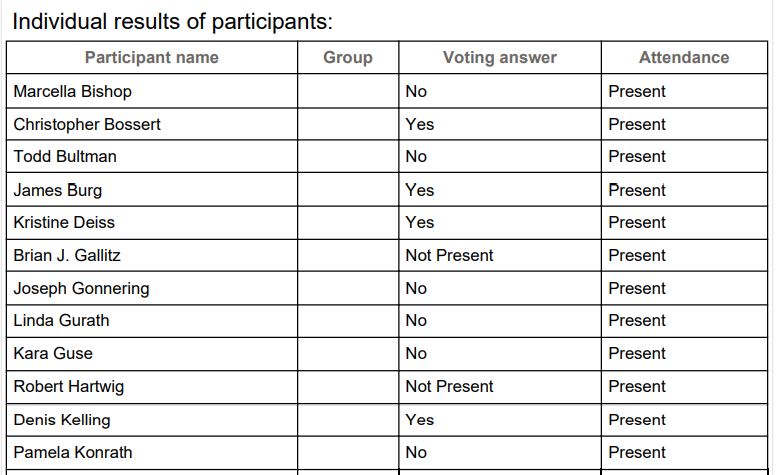781x475 pixels.
Task: Click the Joseph Gonnering name cell
Action: [151, 288]
